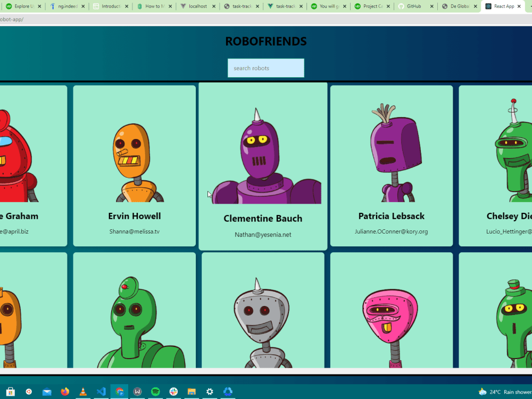Close the ng.indeed tab
532x399 pixels.
coord(83,6)
